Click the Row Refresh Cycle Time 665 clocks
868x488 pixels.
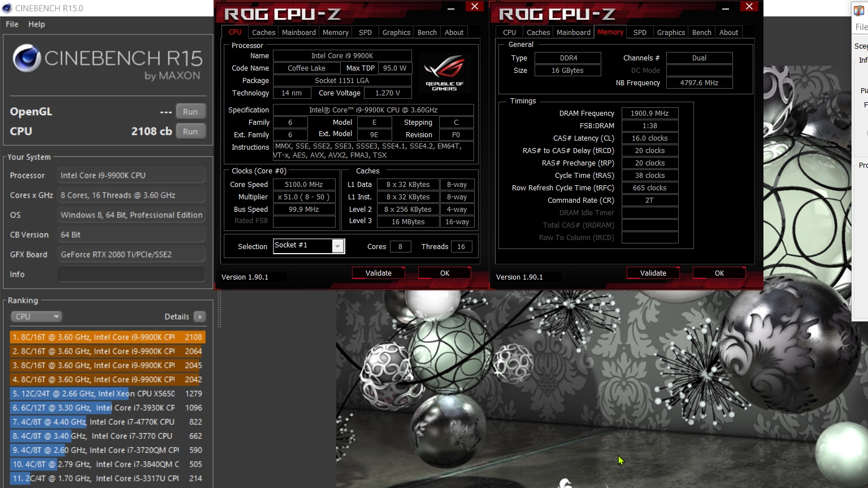pyautogui.click(x=650, y=188)
